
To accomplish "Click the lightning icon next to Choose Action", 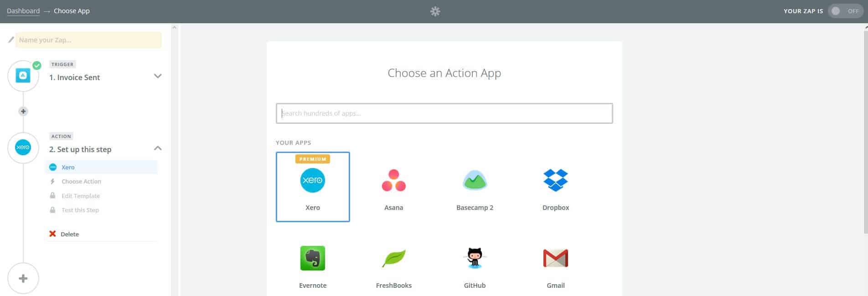I will click(x=52, y=181).
